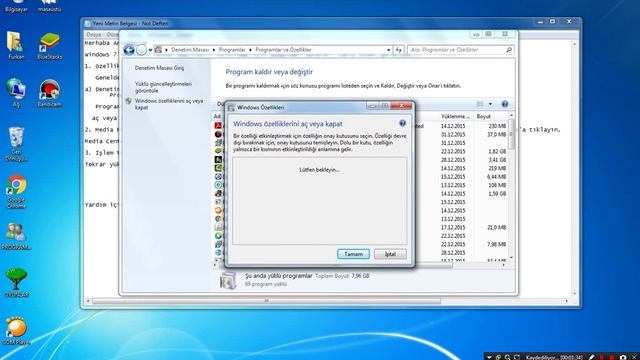Image resolution: width=640 pixels, height=360 pixels.
Task: Open the recent pages dropdown beside Forward arrow
Action: pyautogui.click(x=150, y=50)
